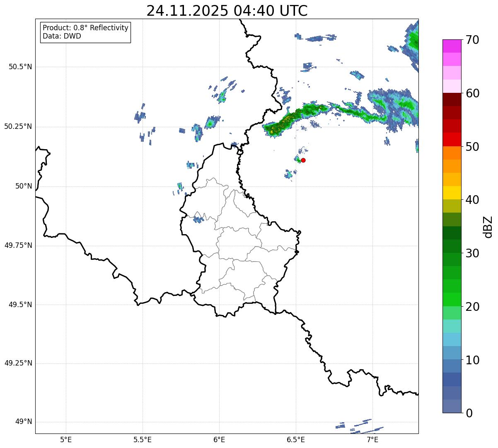Click the 'Data: DWD' text
The height and width of the screenshot is (448, 498).
click(x=62, y=36)
